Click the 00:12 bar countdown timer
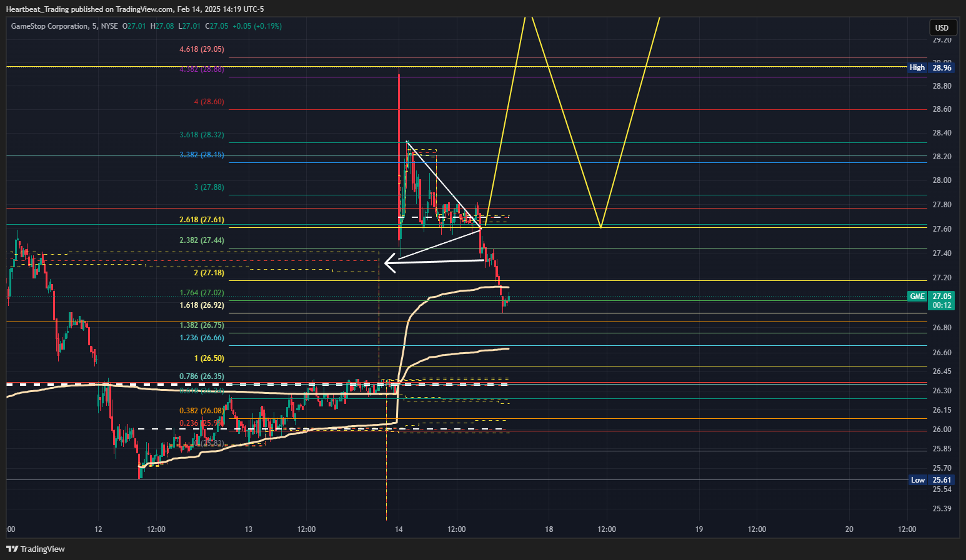966x560 pixels. [942, 305]
